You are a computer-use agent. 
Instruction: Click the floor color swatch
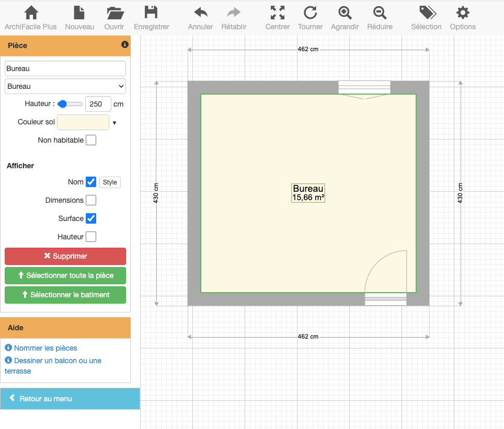(x=83, y=122)
